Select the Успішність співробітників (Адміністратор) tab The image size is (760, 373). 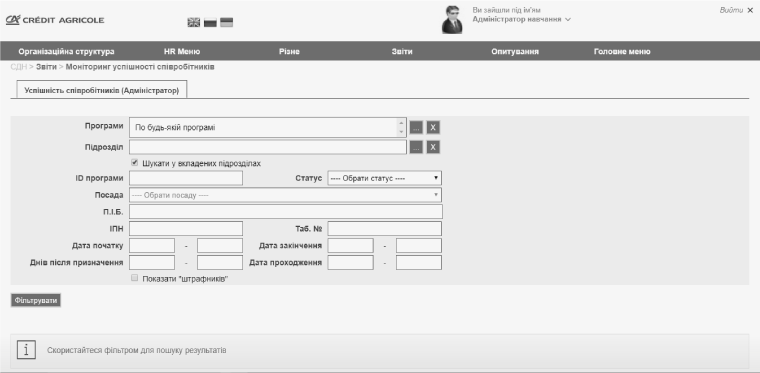[102, 90]
